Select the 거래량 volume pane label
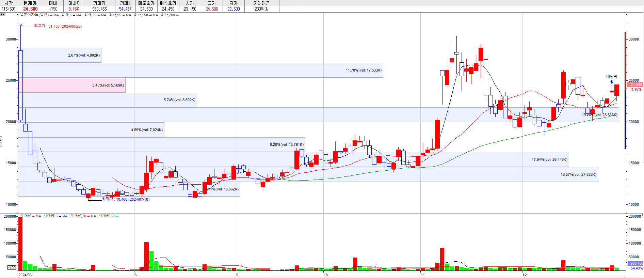 click(25, 216)
